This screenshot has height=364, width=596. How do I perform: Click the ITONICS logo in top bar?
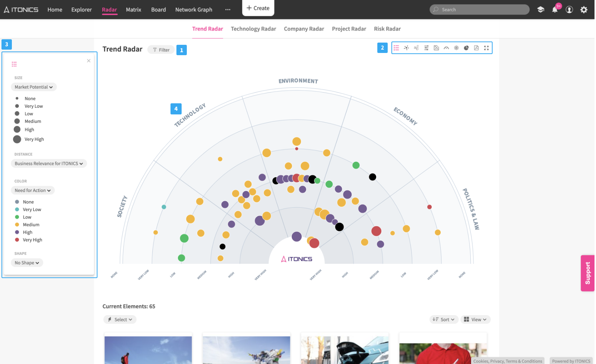click(x=21, y=10)
